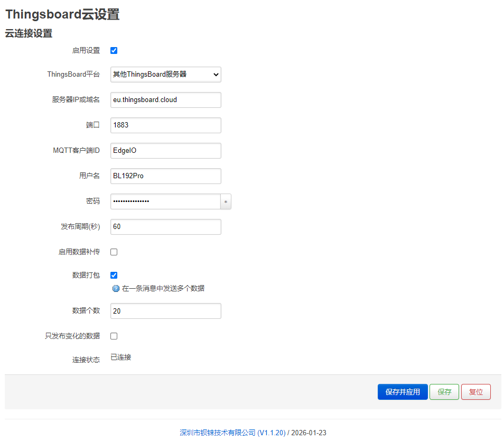Click the 数据打包 label text

[x=86, y=275]
